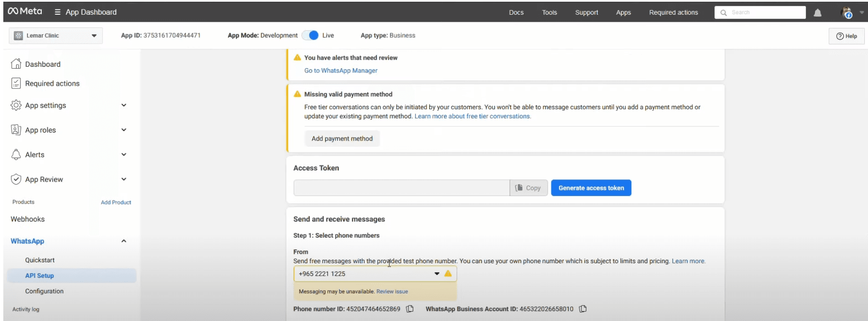Click the Required actions checklist icon
The height and width of the screenshot is (321, 868).
pyautogui.click(x=16, y=83)
